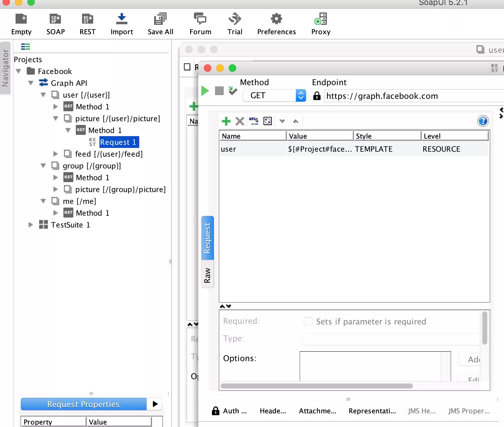The image size is (504, 427).
Task: Click the Type input field
Action: coord(391,339)
